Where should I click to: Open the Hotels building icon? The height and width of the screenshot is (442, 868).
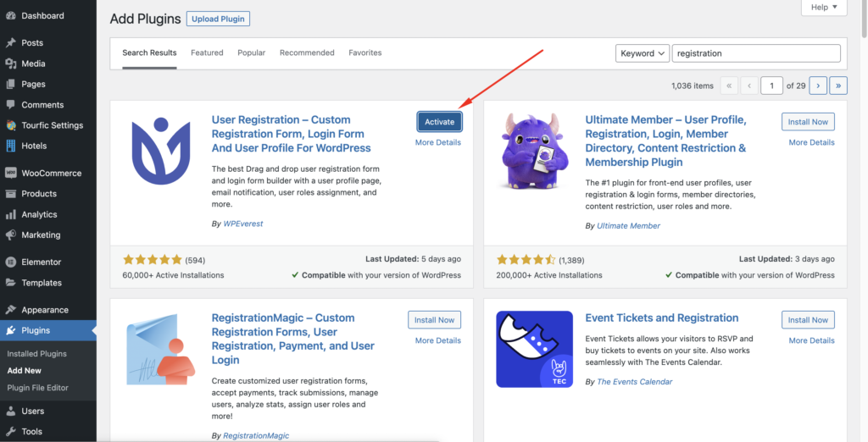tap(10, 146)
